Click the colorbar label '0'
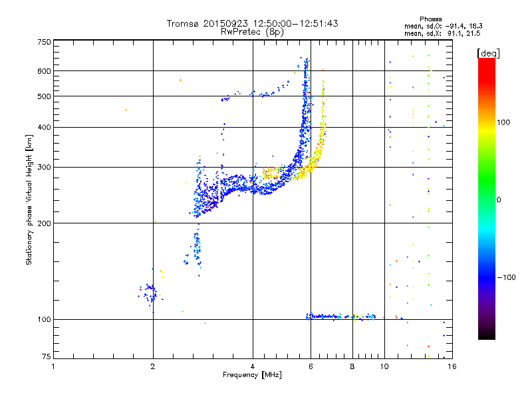The height and width of the screenshot is (399, 532). 499,199
